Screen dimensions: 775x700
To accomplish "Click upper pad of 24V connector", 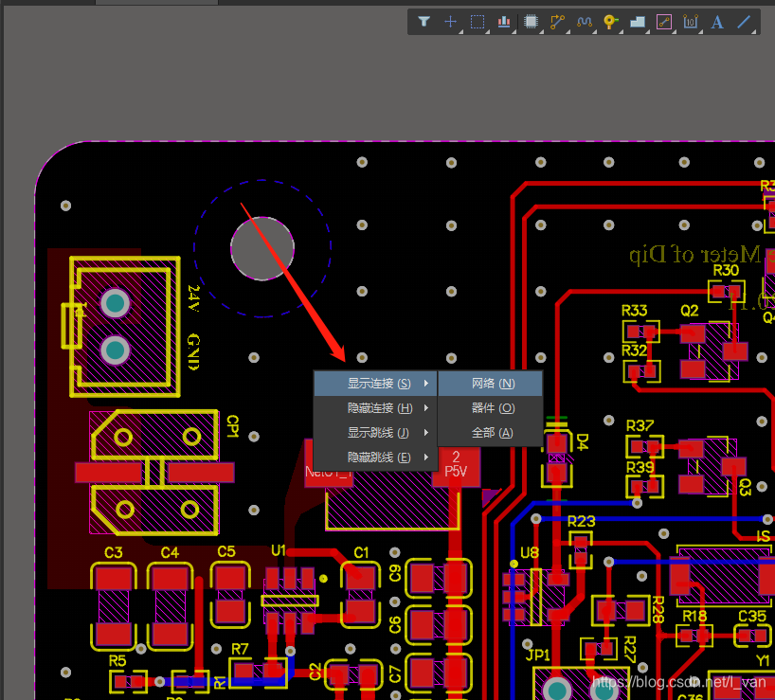I will 116,303.
